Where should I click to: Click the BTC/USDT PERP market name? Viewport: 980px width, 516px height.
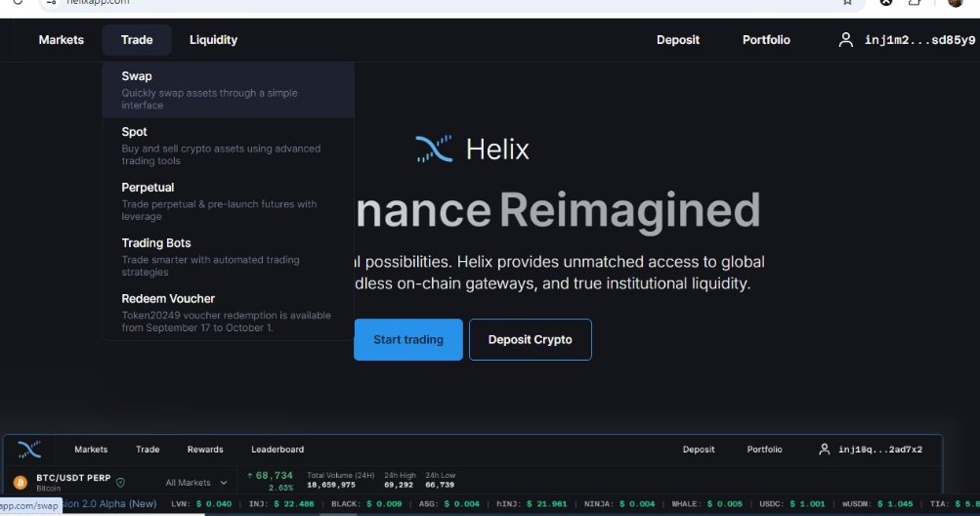click(73, 478)
